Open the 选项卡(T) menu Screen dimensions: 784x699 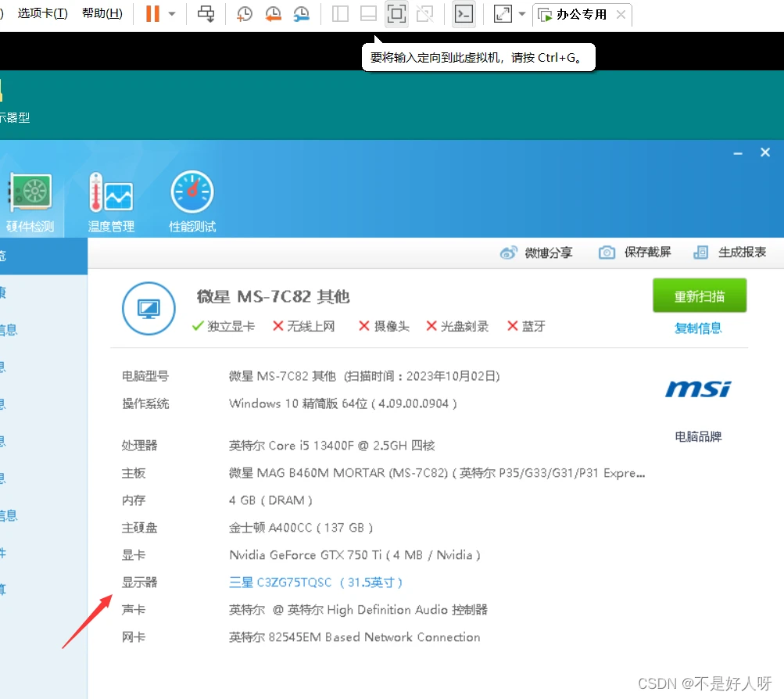pos(42,13)
